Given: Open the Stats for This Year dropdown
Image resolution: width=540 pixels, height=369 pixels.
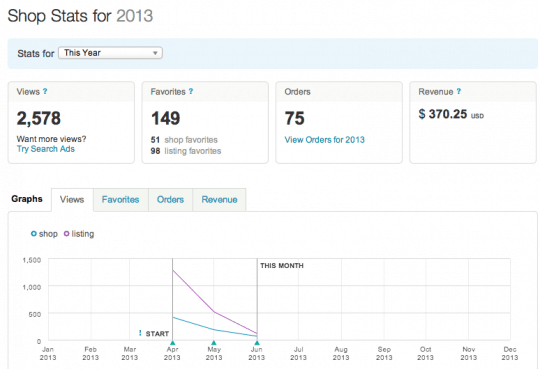Looking at the screenshot, I should (x=110, y=53).
